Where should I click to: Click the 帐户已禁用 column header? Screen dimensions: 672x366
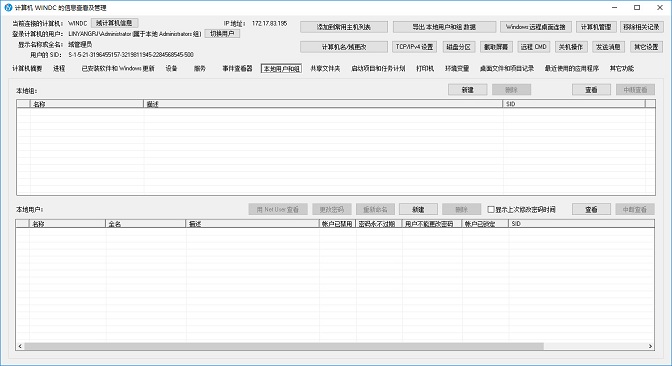click(x=337, y=224)
